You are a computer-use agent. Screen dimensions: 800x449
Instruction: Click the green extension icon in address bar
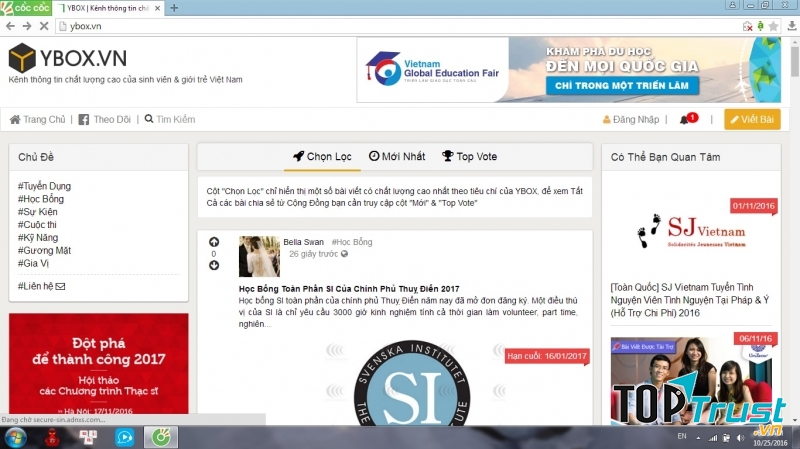(x=760, y=26)
